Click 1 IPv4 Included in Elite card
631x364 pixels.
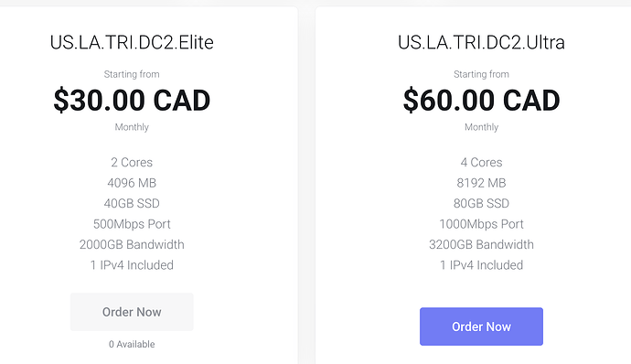click(x=132, y=265)
